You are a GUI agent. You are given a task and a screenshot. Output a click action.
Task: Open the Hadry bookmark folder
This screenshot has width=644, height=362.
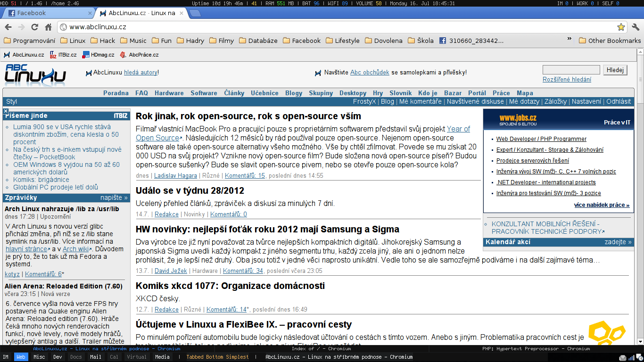190,41
